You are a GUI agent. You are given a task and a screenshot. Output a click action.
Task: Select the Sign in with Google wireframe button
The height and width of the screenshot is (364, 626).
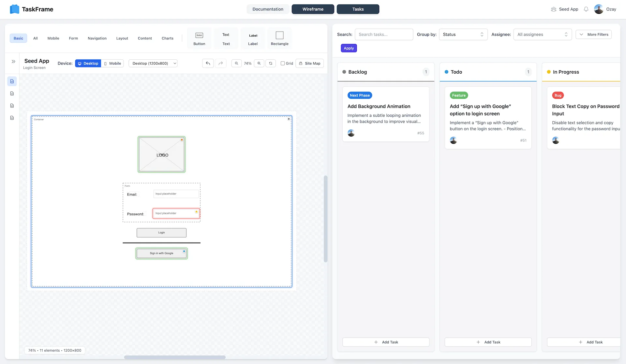[161, 253]
